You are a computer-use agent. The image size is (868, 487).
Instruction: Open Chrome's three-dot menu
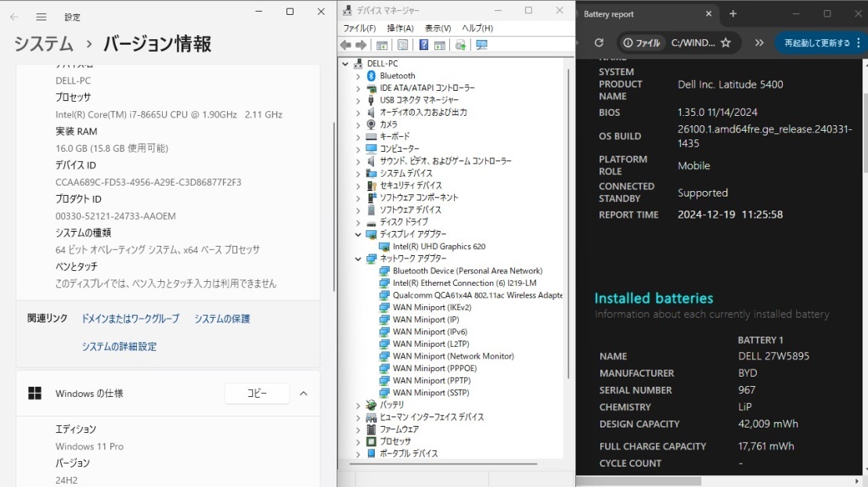(x=858, y=44)
